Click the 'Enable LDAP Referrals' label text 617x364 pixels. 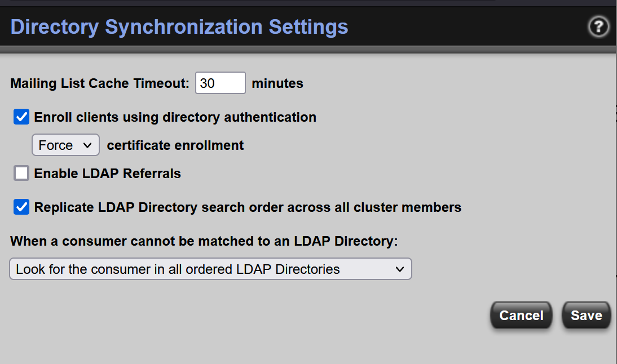point(107,174)
